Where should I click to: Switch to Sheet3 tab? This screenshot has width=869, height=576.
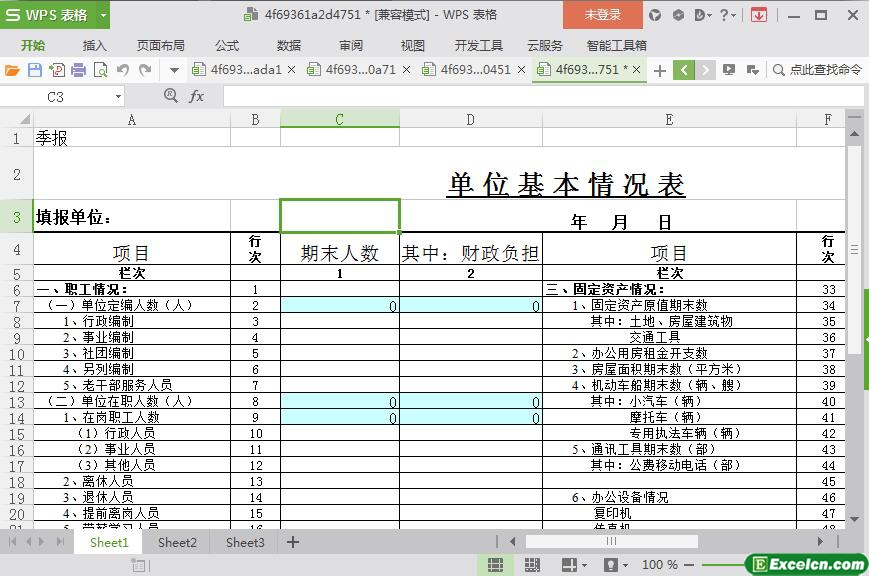tap(245, 542)
